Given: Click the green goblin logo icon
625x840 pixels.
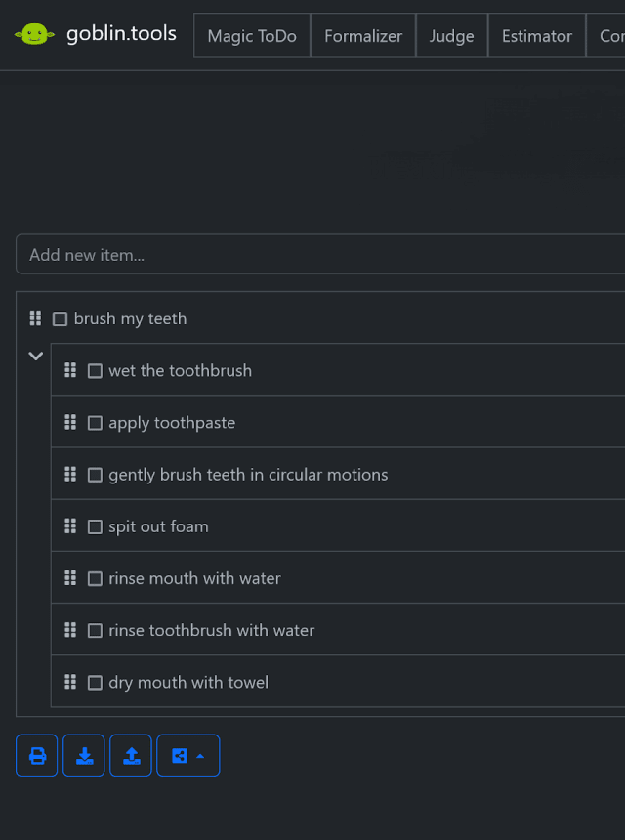Looking at the screenshot, I should coord(34,35).
